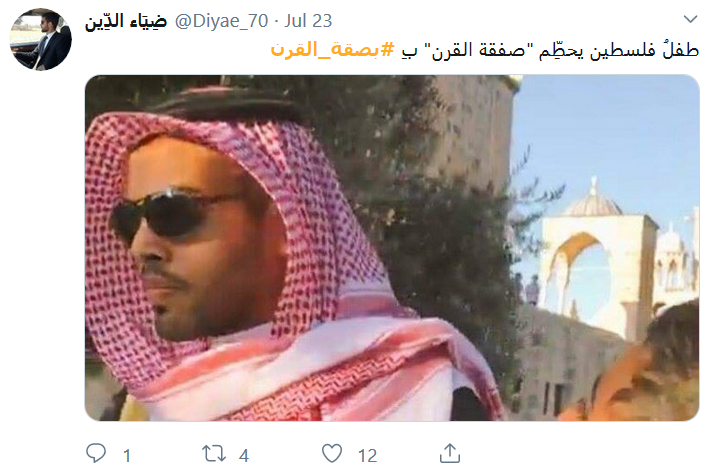Click the dot separator before Jul 23

tap(276, 21)
